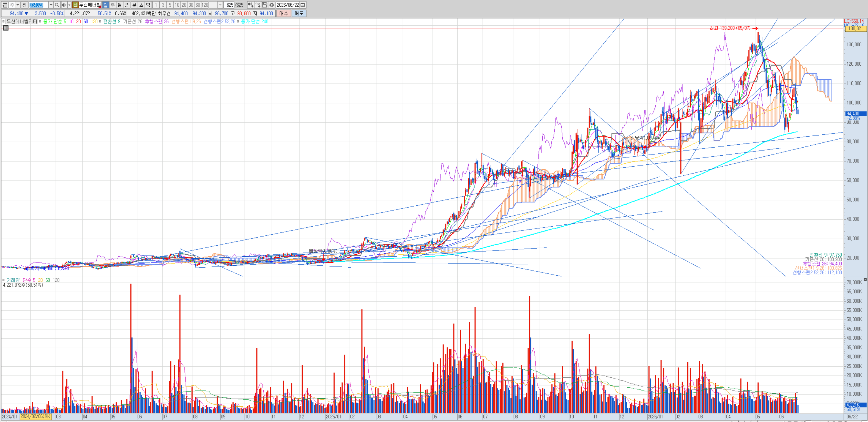Toggle the 전환선 ichimoku legend square

pyautogui.click(x=100, y=21)
